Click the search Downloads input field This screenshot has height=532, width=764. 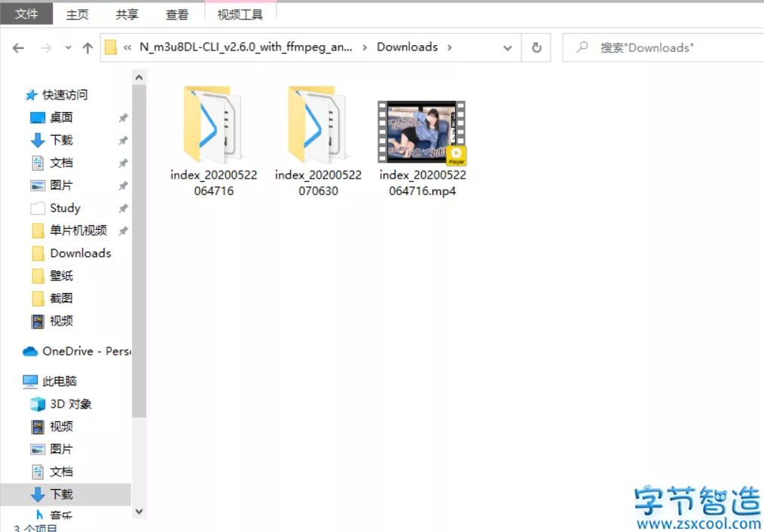pos(663,47)
